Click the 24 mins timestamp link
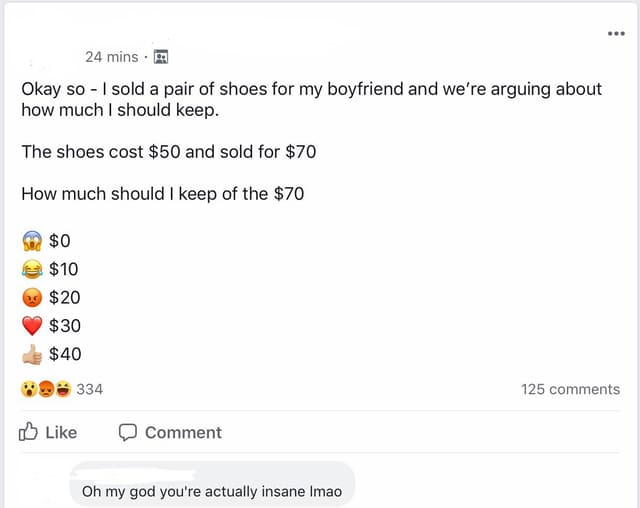This screenshot has width=640, height=508. tap(111, 57)
